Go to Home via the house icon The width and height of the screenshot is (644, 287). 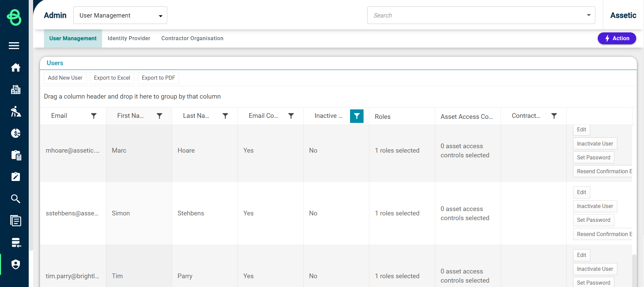tap(16, 68)
